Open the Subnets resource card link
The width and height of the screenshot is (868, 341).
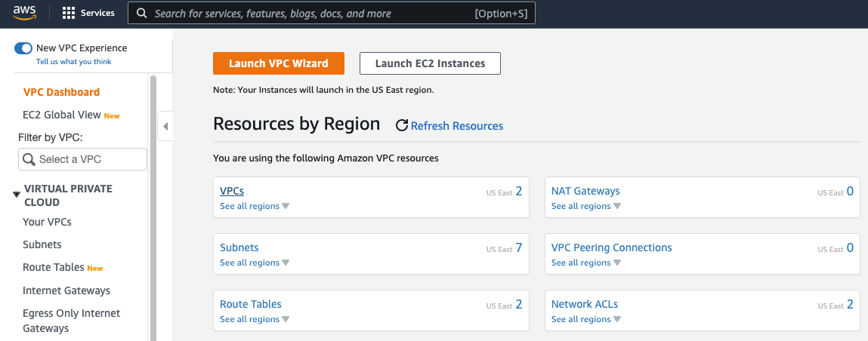point(239,247)
